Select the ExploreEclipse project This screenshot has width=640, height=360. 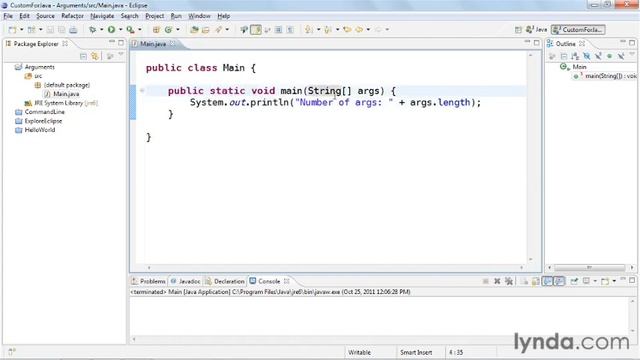click(43, 121)
